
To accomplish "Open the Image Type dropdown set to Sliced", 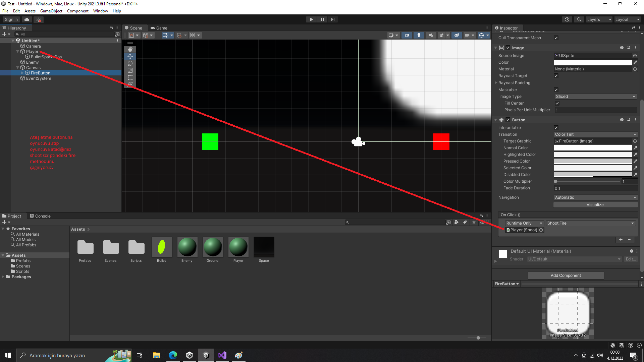I will pos(595,97).
